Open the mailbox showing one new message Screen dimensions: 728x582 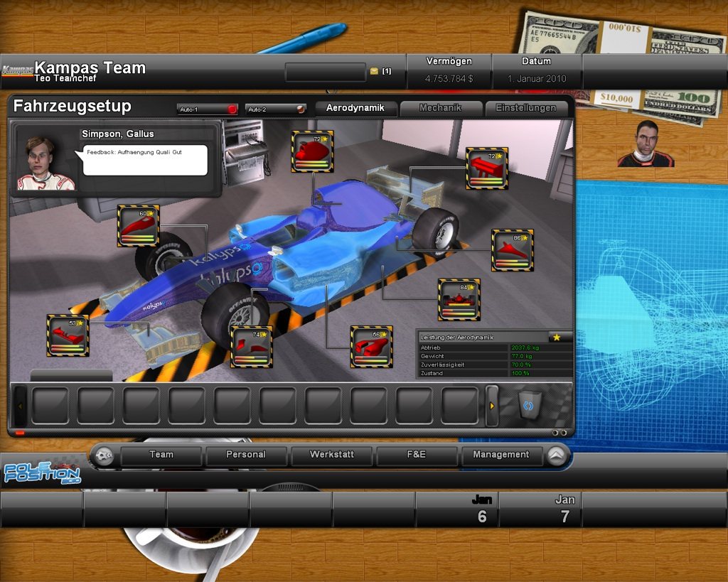click(x=375, y=72)
